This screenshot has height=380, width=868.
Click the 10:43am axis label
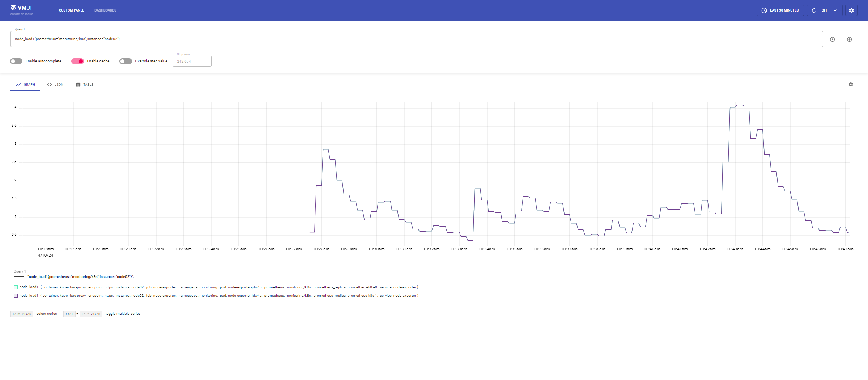(x=735, y=249)
